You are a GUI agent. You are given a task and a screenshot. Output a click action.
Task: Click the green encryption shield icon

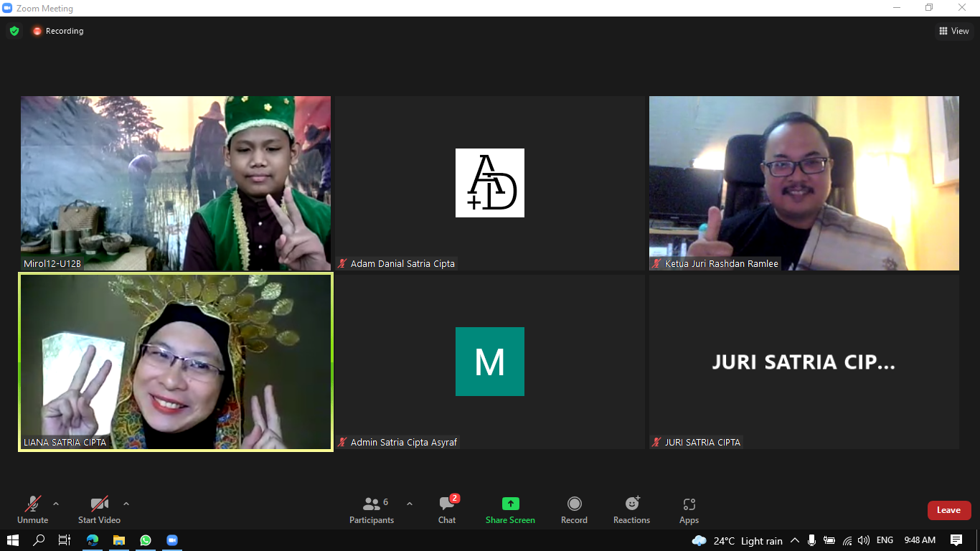[14, 31]
